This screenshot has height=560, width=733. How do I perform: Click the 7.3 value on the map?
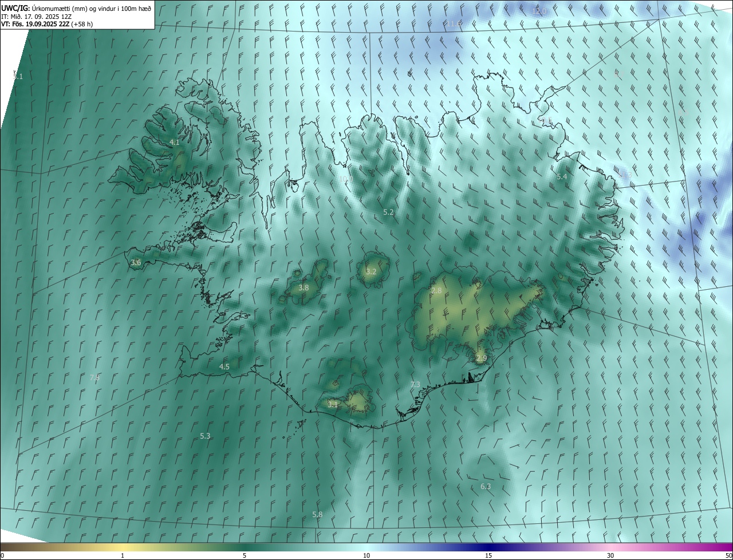pos(415,384)
